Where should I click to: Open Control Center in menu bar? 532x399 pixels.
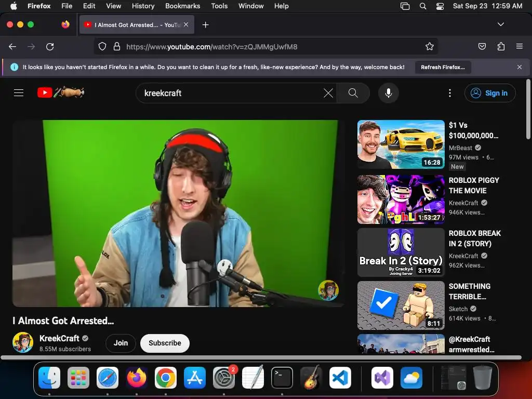click(x=440, y=6)
